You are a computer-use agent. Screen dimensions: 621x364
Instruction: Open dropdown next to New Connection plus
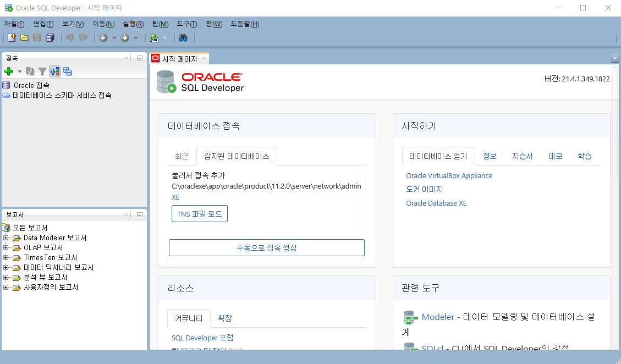pyautogui.click(x=19, y=71)
